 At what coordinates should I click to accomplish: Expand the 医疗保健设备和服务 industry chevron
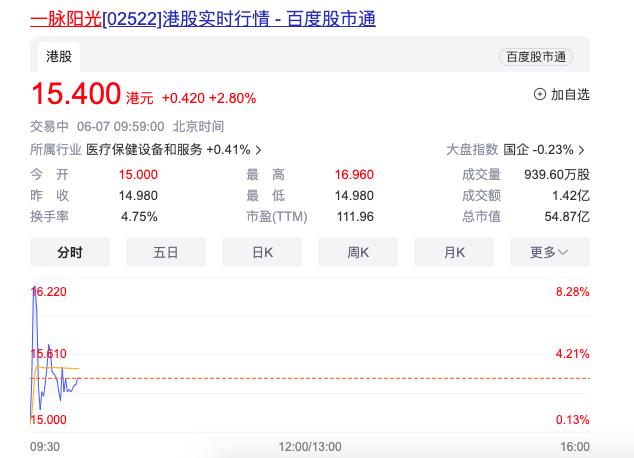pos(259,150)
